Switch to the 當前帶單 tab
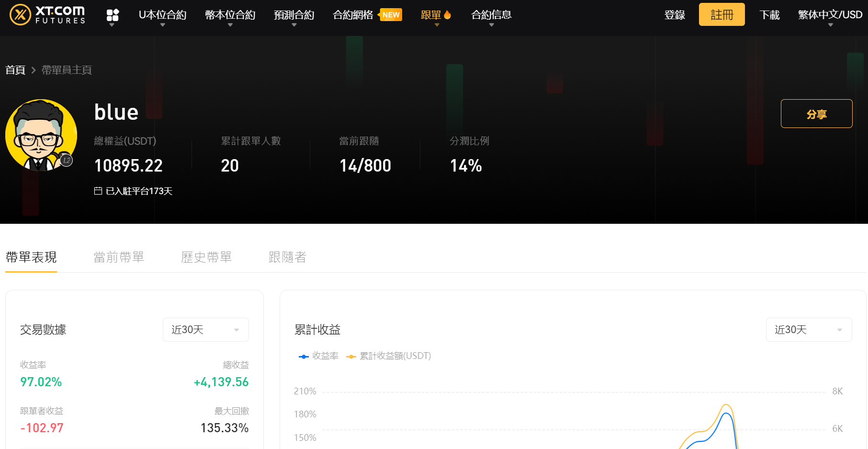The image size is (868, 449). point(119,257)
